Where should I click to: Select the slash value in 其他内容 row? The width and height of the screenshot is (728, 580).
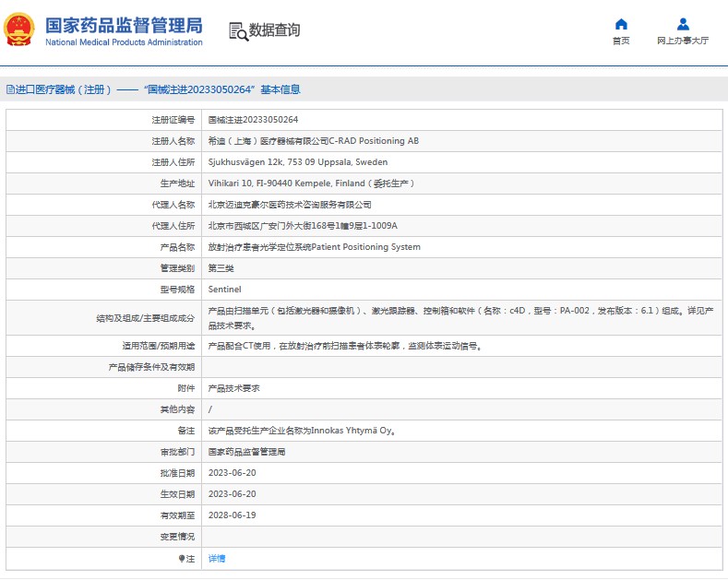pyautogui.click(x=209, y=409)
